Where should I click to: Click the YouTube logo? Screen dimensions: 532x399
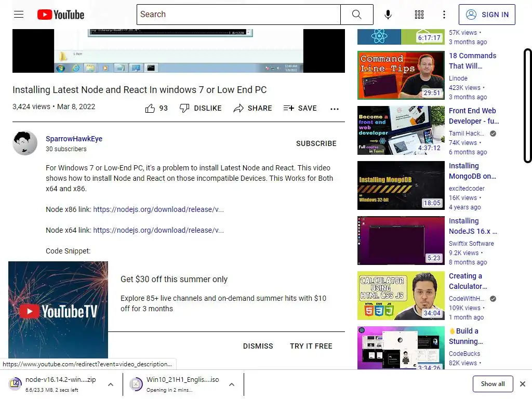(61, 15)
